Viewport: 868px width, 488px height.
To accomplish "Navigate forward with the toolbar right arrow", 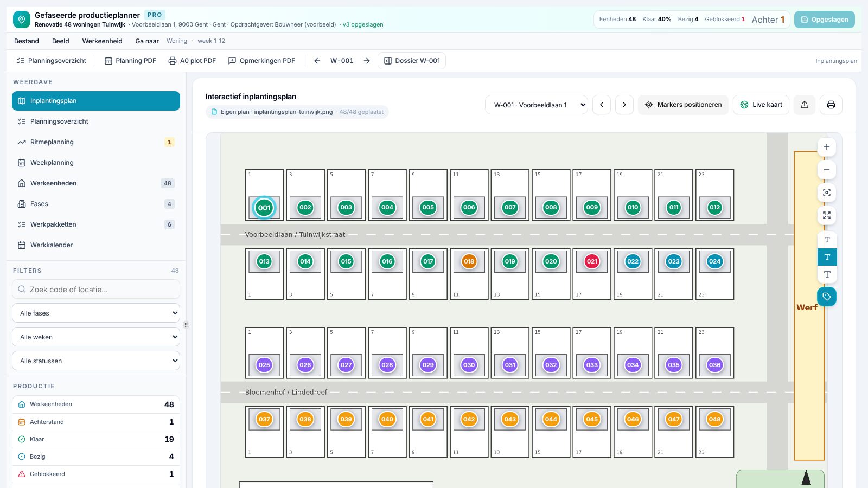I will pyautogui.click(x=367, y=61).
